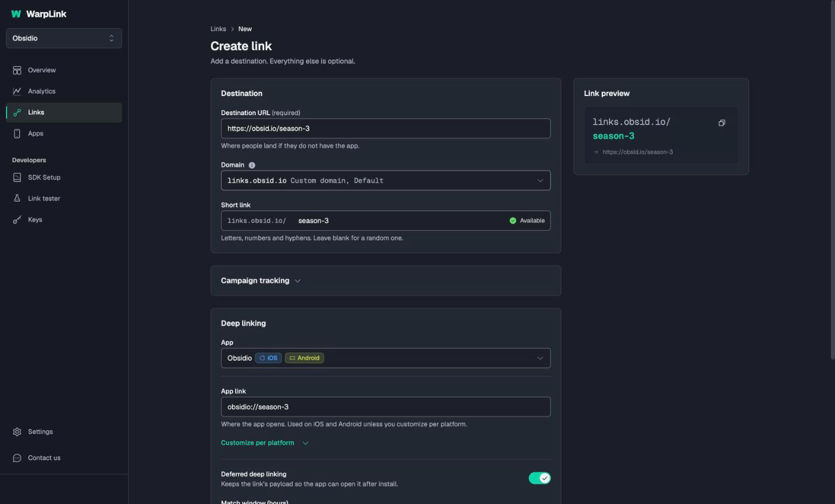Image resolution: width=835 pixels, height=504 pixels.
Task: Click the green season-3 preview text
Action: [x=613, y=136]
